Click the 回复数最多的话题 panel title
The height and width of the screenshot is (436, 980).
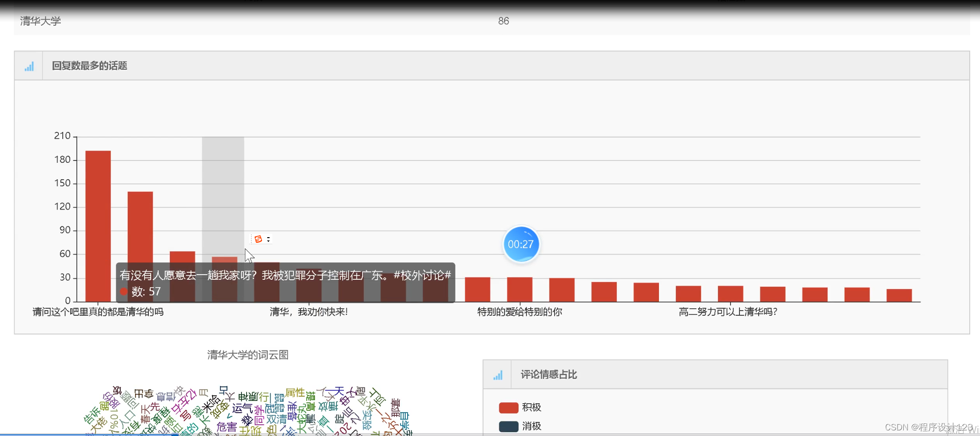(x=89, y=66)
